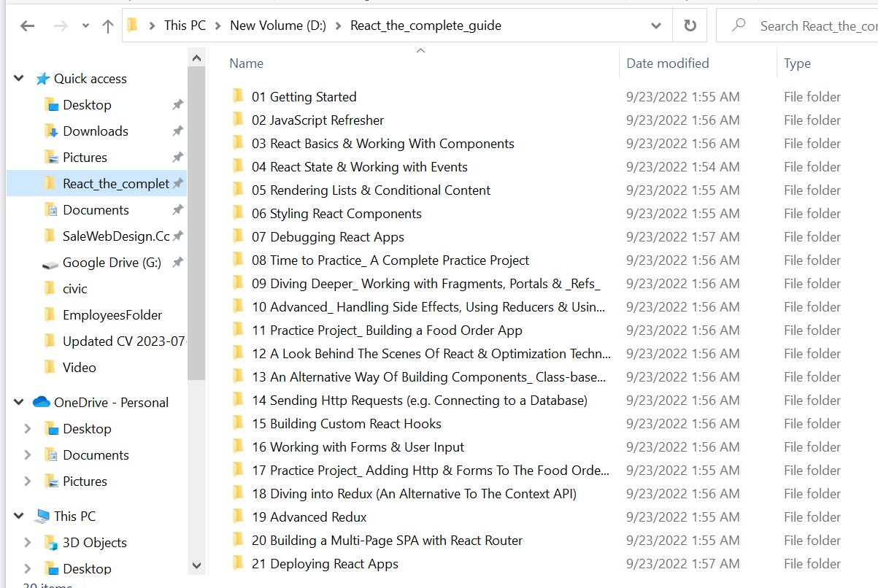Image resolution: width=878 pixels, height=588 pixels.
Task: Select '13 An Alternative Way Of Building Components' folder
Action: point(429,377)
